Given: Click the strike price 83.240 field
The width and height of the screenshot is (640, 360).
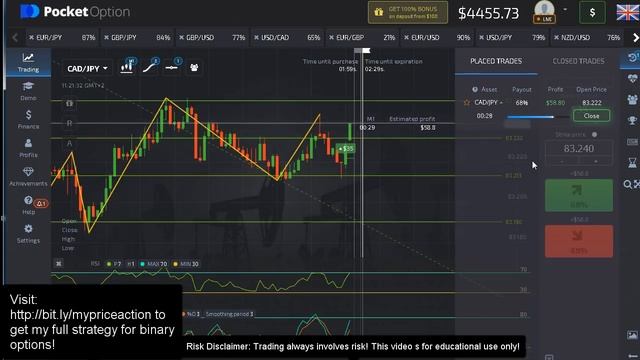Looking at the screenshot, I should pos(579,149).
